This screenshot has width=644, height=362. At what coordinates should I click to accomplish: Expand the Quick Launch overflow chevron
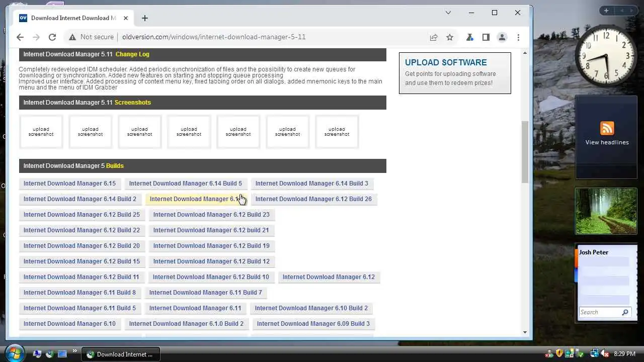pos(75,351)
